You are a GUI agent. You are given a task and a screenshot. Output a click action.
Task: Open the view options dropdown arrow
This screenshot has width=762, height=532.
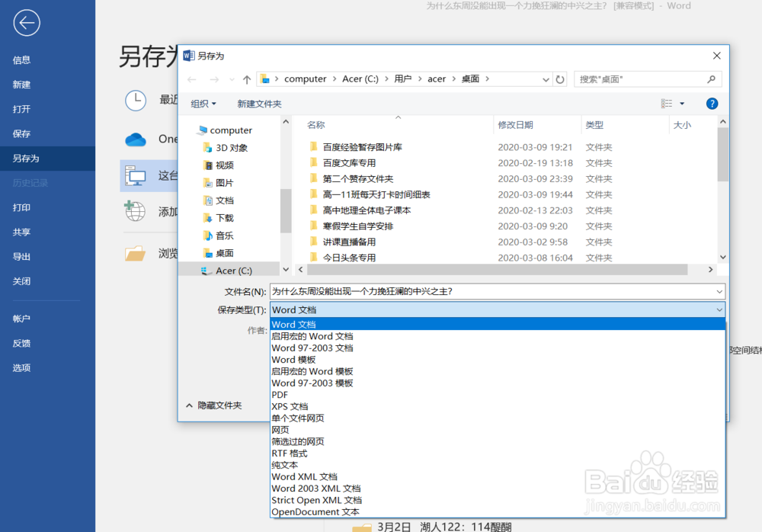click(x=682, y=104)
